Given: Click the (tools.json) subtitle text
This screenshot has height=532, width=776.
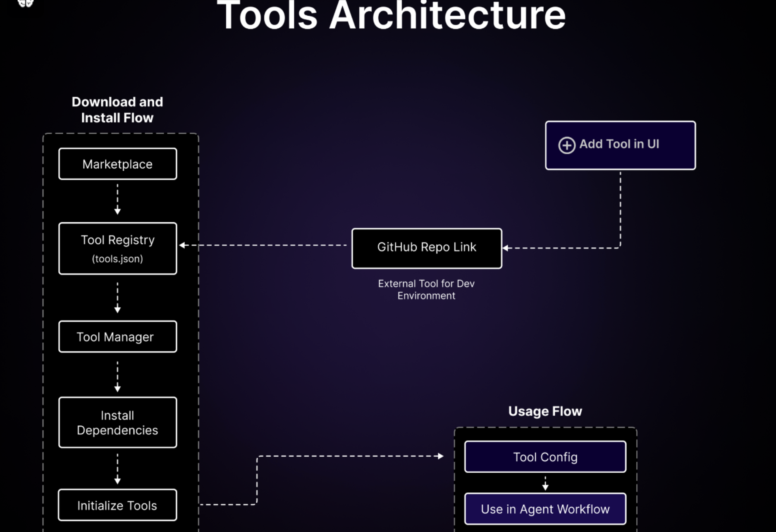Looking at the screenshot, I should point(117,259).
